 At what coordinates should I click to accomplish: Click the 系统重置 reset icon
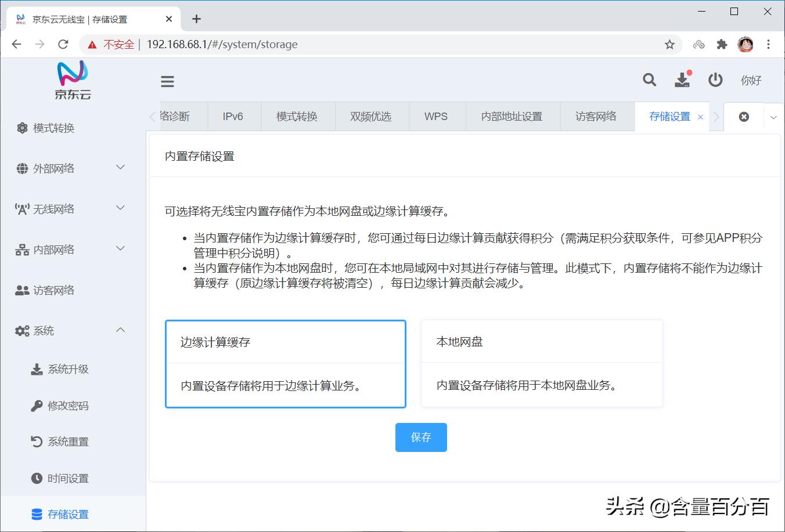click(x=66, y=441)
